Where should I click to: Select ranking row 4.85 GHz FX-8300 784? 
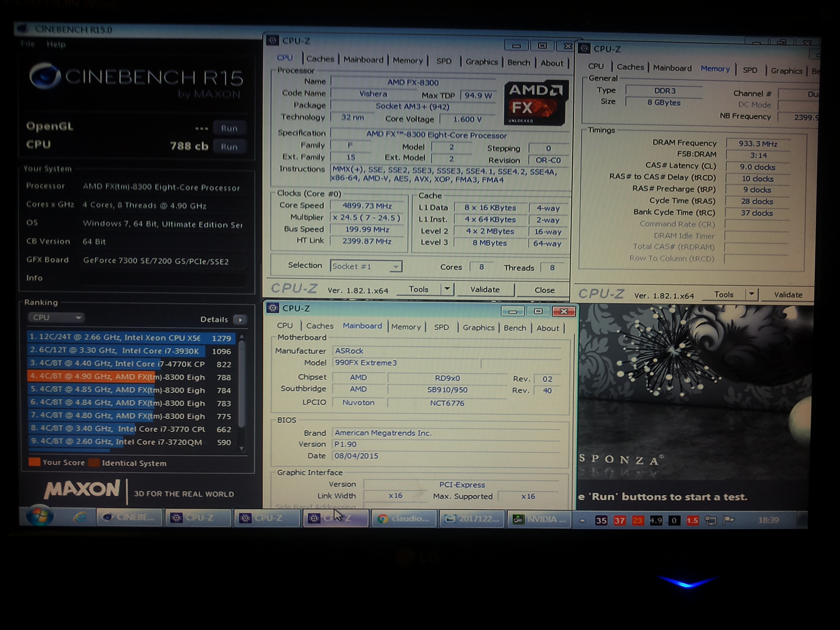pos(131,390)
